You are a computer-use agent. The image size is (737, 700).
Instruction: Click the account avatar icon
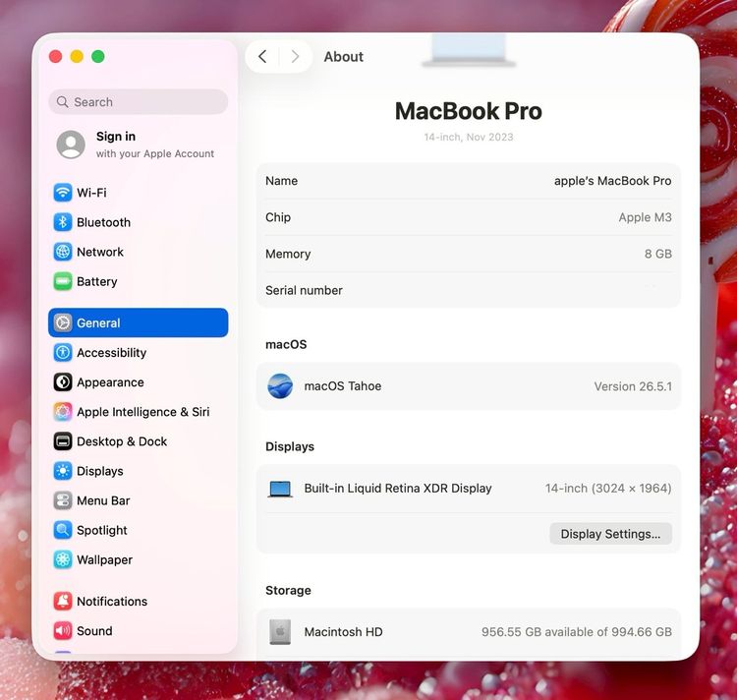tap(71, 145)
